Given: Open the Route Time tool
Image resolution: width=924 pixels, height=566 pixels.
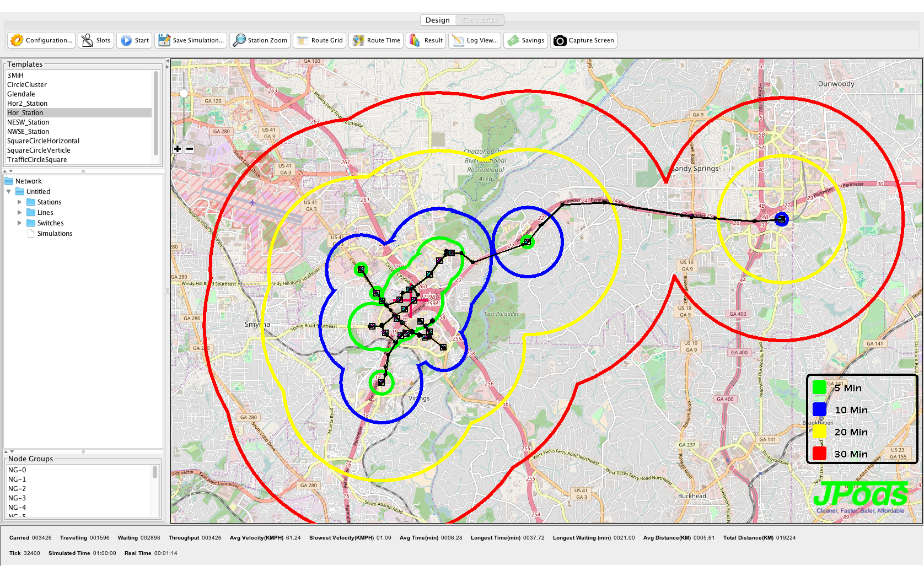Looking at the screenshot, I should tap(358, 40).
